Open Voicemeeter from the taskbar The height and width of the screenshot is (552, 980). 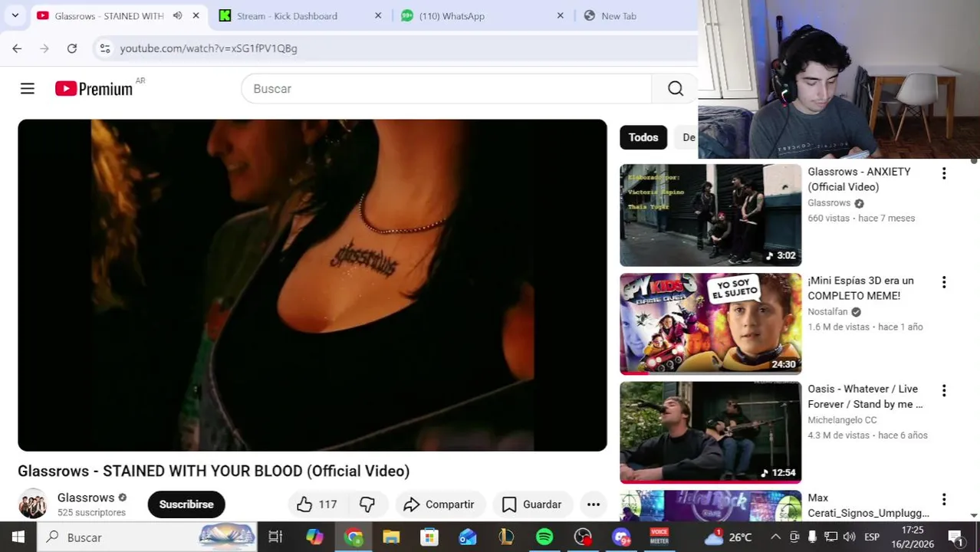pyautogui.click(x=659, y=537)
